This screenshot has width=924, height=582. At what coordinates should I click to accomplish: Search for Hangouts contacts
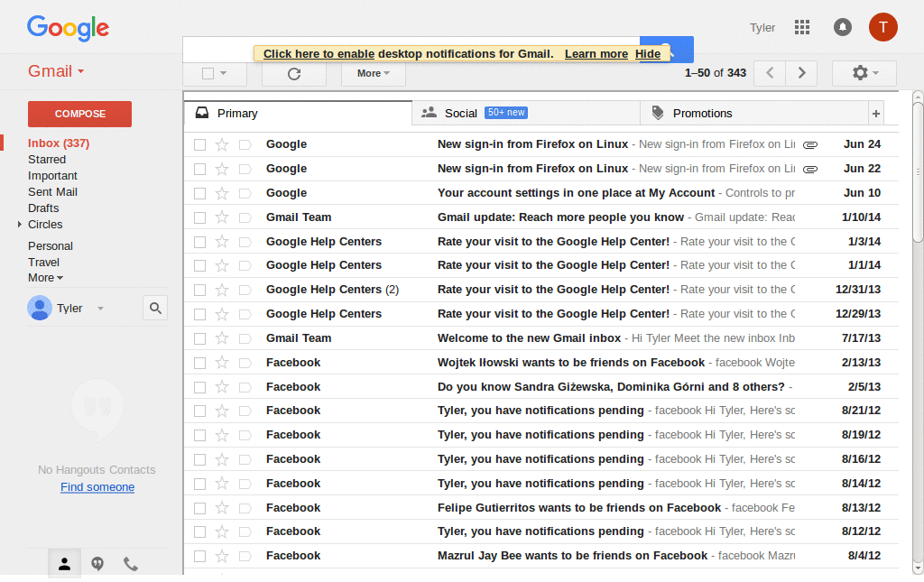point(155,308)
